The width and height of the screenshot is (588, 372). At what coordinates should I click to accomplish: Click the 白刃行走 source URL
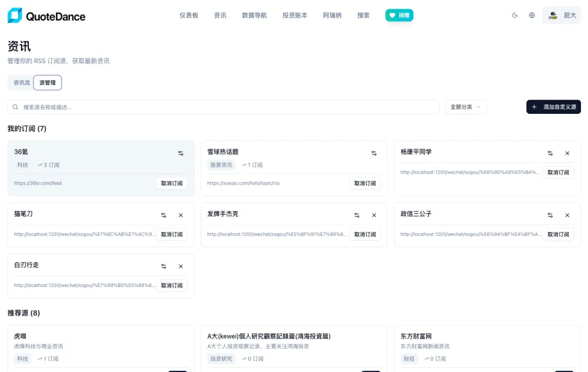coord(84,285)
